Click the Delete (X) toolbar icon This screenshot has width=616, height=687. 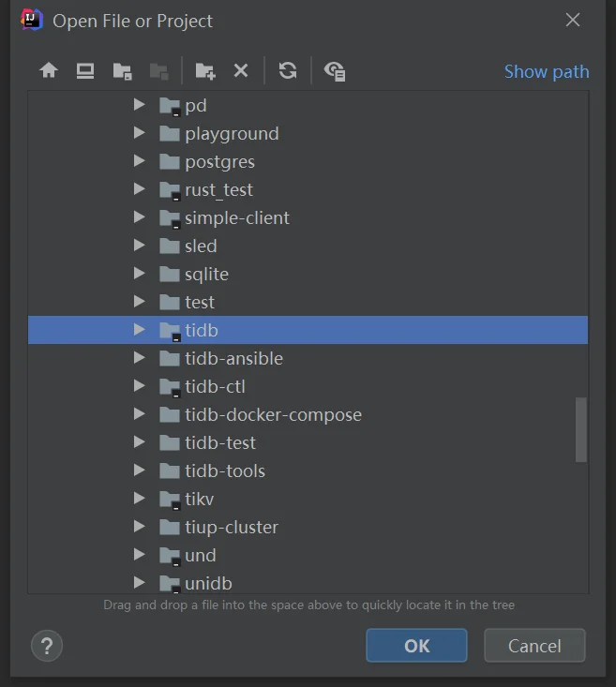[x=241, y=70]
